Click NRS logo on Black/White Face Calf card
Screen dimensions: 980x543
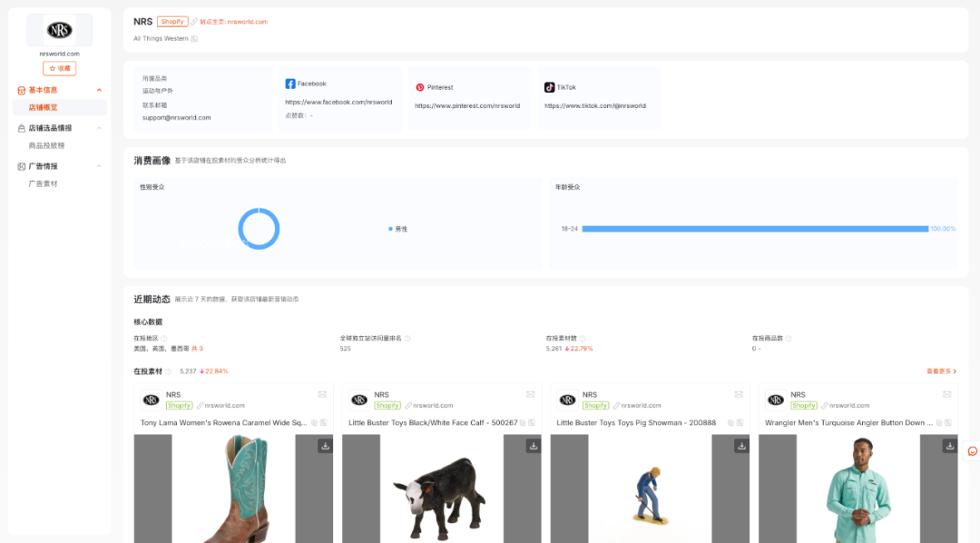pos(359,400)
